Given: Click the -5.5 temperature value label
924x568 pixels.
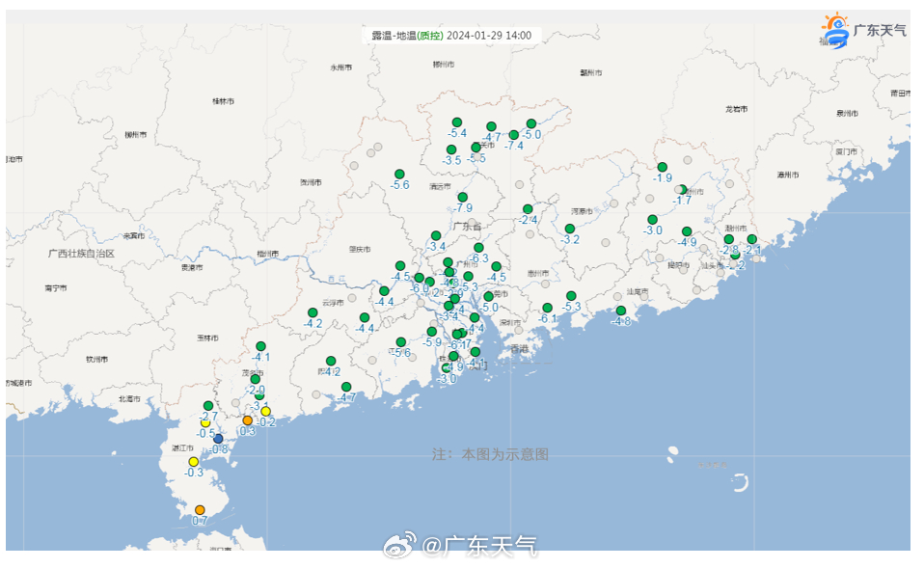Looking at the screenshot, I should [476, 158].
